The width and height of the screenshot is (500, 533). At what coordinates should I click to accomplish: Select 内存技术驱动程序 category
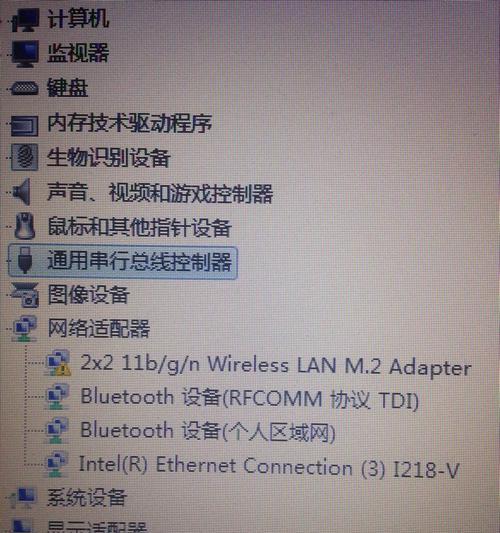(x=130, y=123)
